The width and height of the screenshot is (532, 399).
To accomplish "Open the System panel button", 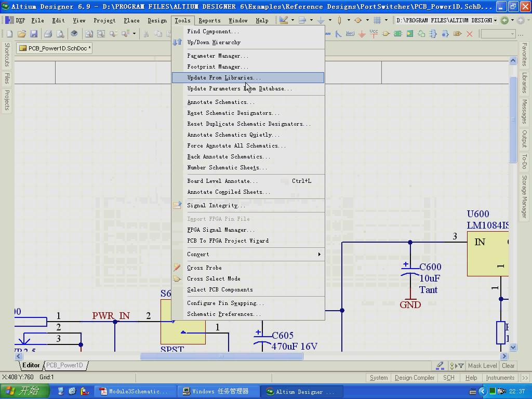I will (379, 378).
